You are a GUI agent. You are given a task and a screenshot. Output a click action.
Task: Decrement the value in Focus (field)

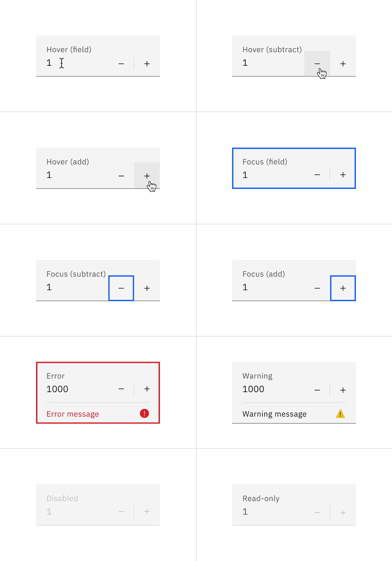tap(317, 175)
